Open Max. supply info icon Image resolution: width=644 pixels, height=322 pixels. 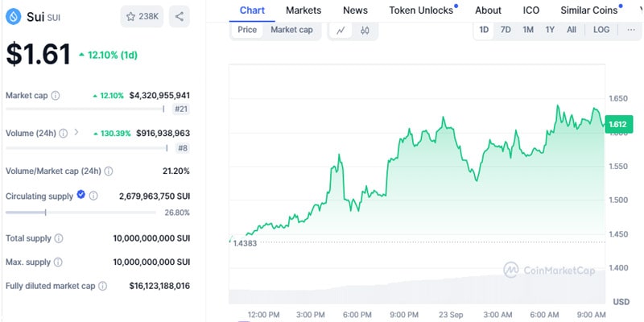[58, 262]
